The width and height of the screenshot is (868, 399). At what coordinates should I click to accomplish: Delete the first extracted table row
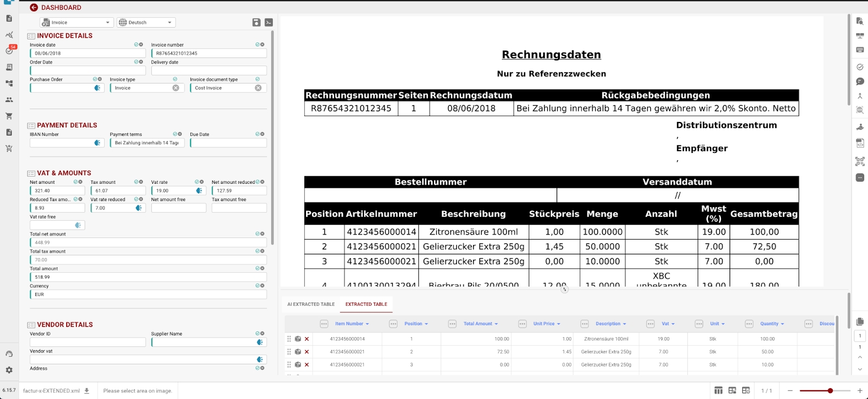307,339
